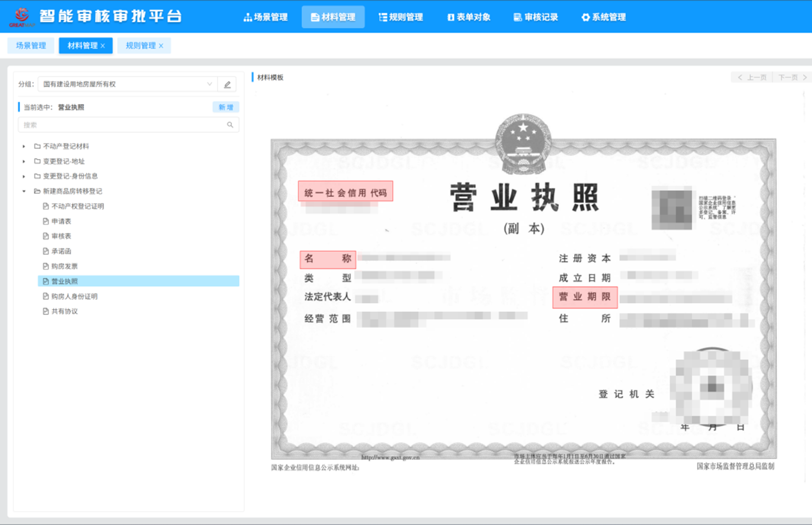
Task: Select the highlighted 营业期限 field region
Action: point(585,297)
